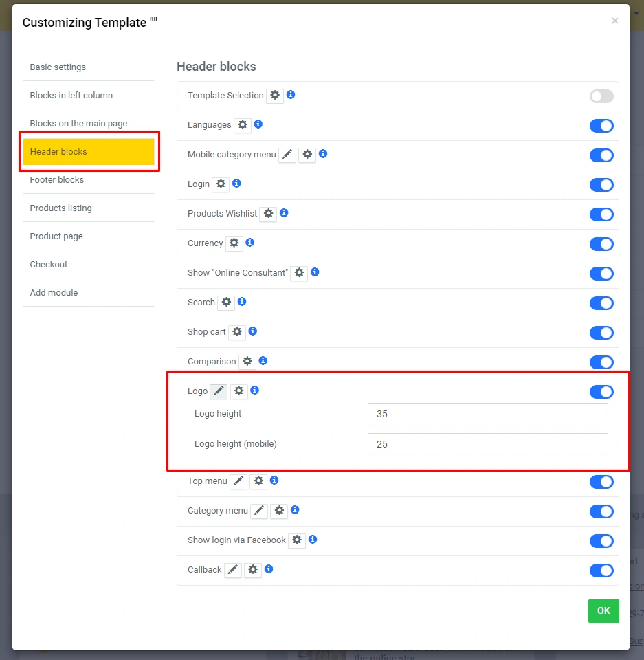This screenshot has height=660, width=644.
Task: Edit Top menu with pencil icon
Action: tap(238, 481)
